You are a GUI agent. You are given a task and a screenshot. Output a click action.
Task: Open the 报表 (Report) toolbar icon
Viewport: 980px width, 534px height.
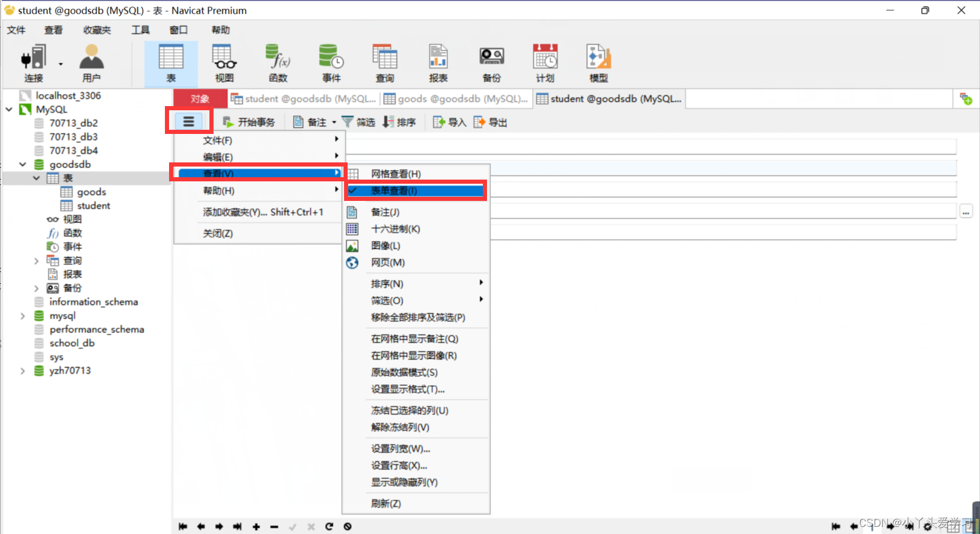[438, 63]
